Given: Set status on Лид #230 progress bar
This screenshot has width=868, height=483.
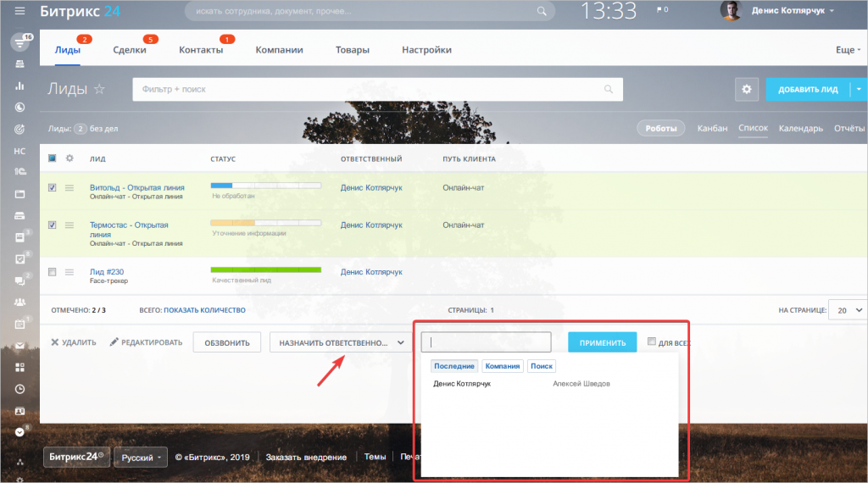Looking at the screenshot, I should click(x=265, y=269).
